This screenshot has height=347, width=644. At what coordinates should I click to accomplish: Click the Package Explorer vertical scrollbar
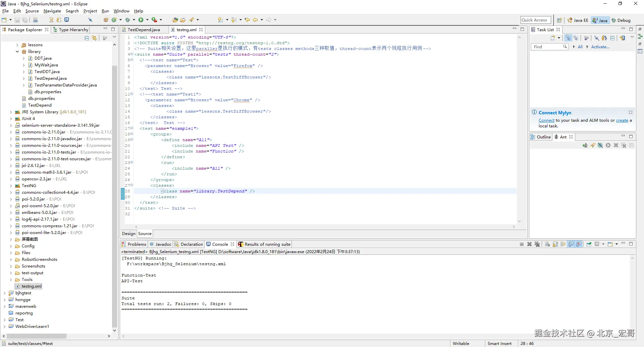(x=114, y=194)
